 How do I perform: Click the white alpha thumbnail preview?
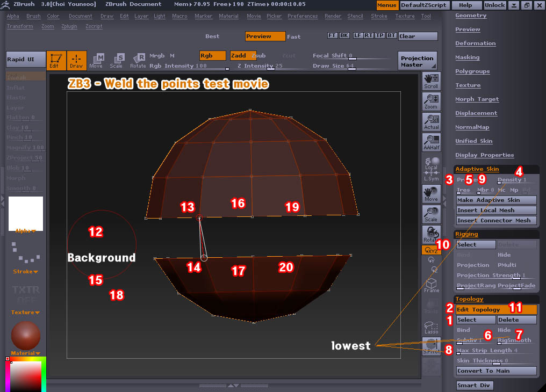(26, 213)
